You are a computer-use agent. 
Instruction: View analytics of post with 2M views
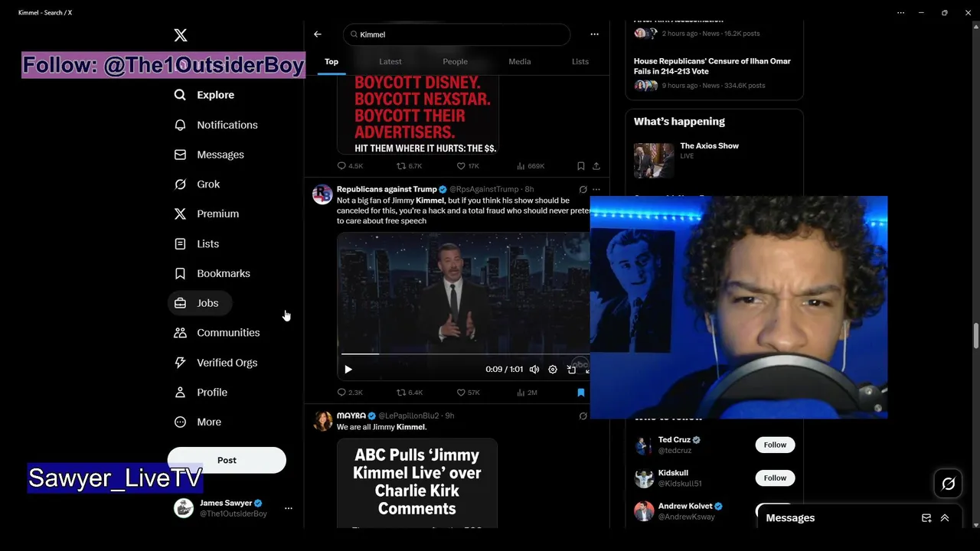(x=527, y=393)
